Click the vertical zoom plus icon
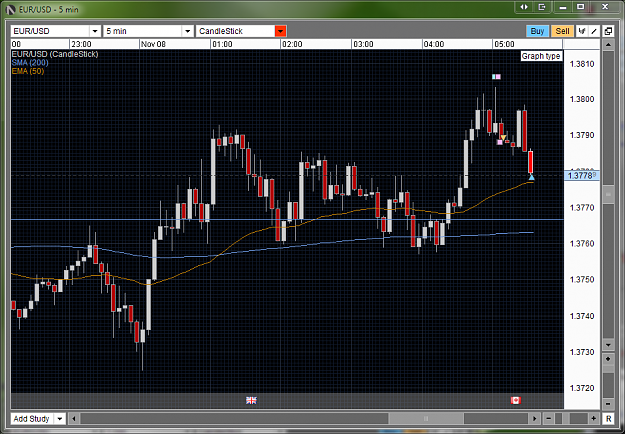The image size is (625, 434). (608, 359)
